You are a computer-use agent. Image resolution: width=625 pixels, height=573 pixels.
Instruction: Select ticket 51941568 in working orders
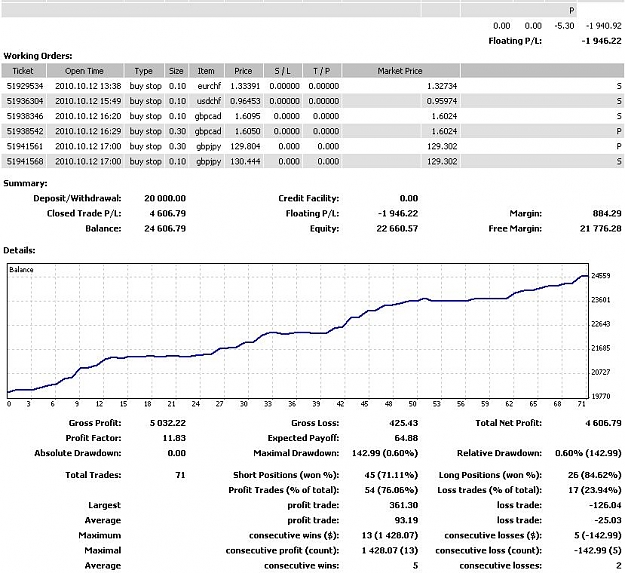[x=25, y=162]
